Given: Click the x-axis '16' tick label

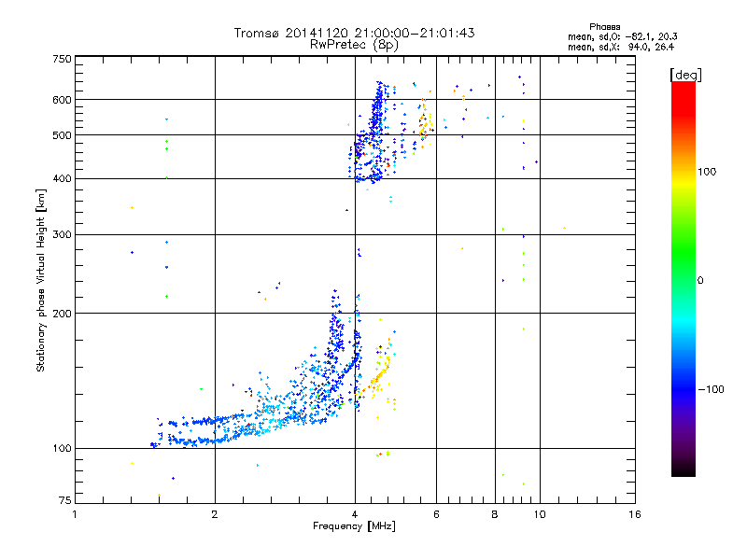Looking at the screenshot, I should (x=635, y=514).
